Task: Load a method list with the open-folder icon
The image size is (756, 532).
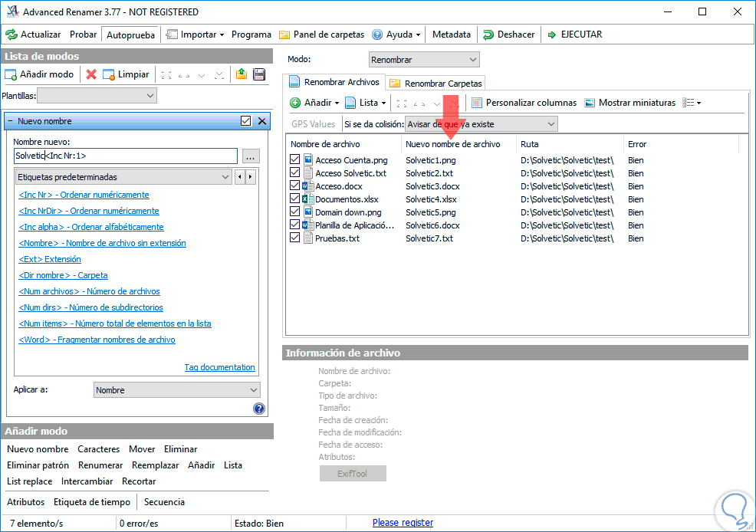Action: click(242, 74)
